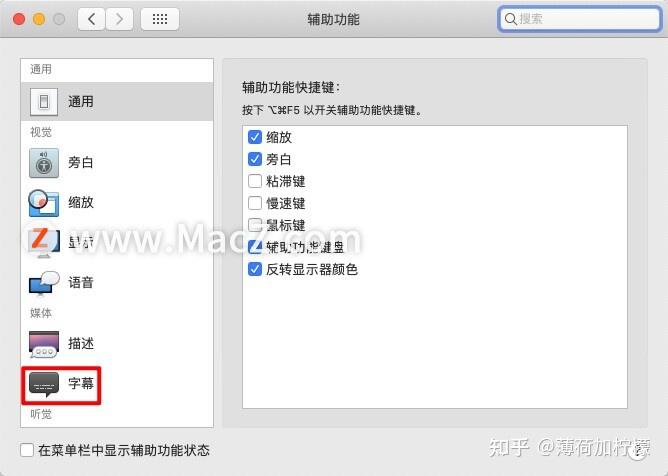Viewport: 668px width, 476px height.
Task: Select the 通用 general icon in sidebar
Action: coord(44,101)
